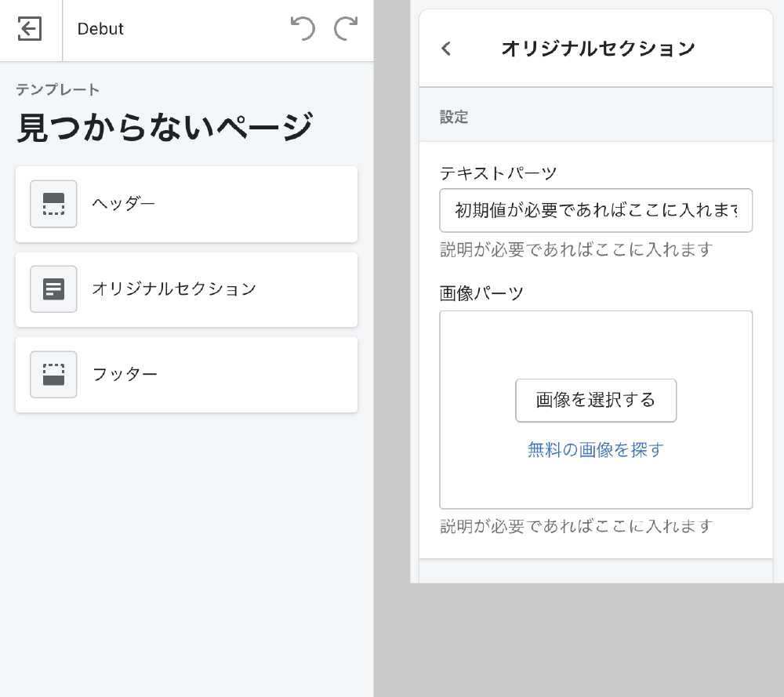Viewport: 784px width, 697px height.
Task: Click the 見つからないページ template heading
Action: click(x=165, y=127)
